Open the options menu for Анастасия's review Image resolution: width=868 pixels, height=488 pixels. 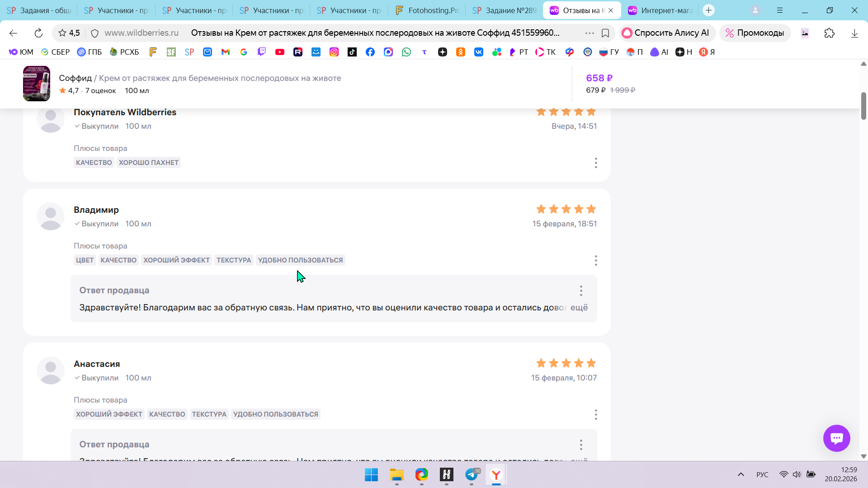pyautogui.click(x=596, y=414)
